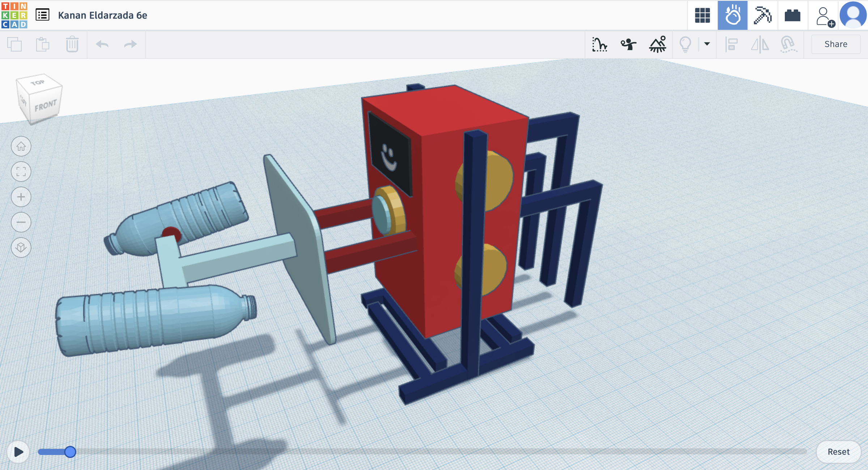Open the Tinkercad home logo

[15, 15]
